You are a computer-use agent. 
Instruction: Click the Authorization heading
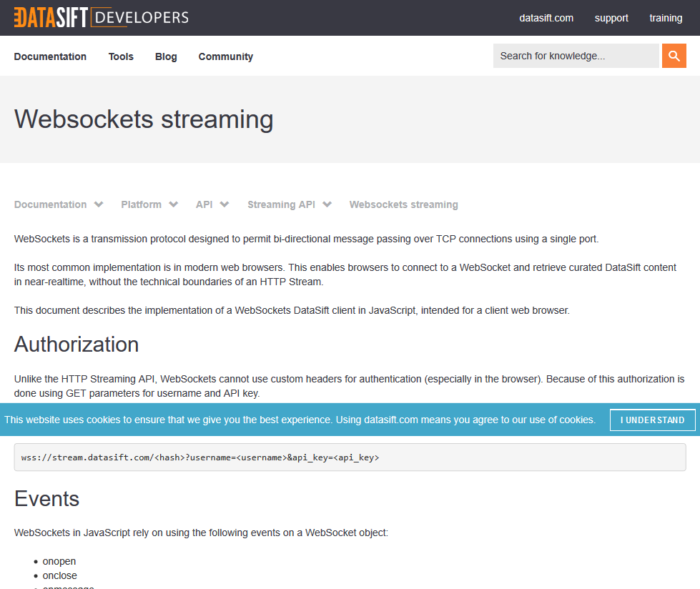77,345
